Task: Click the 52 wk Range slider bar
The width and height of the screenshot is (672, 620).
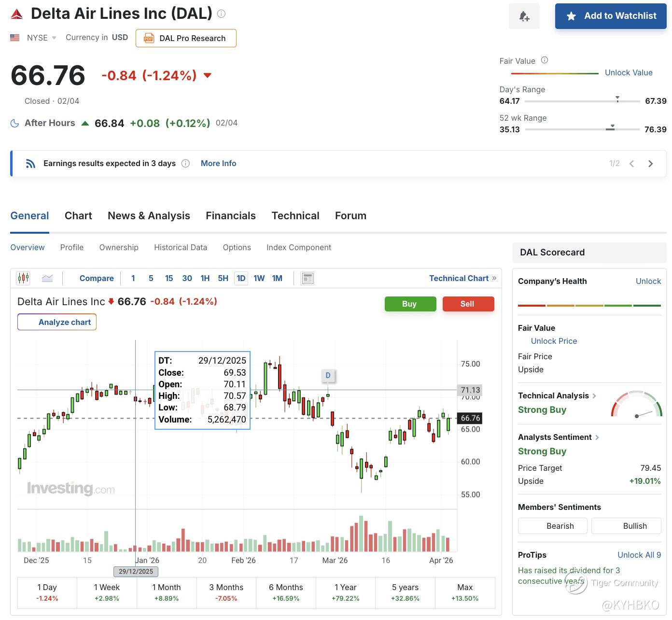Action: pos(582,129)
